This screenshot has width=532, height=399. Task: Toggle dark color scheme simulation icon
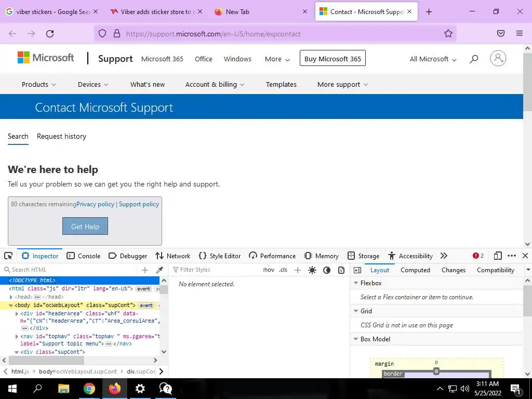point(327,270)
